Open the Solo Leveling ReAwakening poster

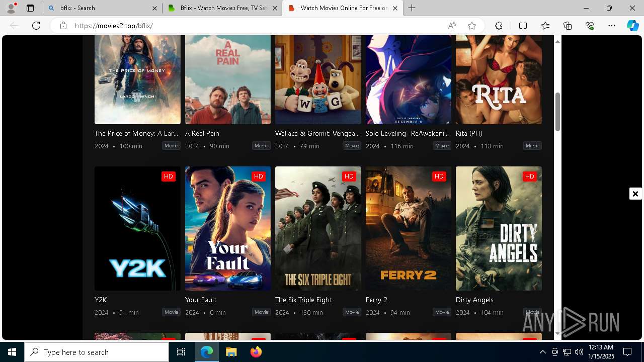[409, 79]
